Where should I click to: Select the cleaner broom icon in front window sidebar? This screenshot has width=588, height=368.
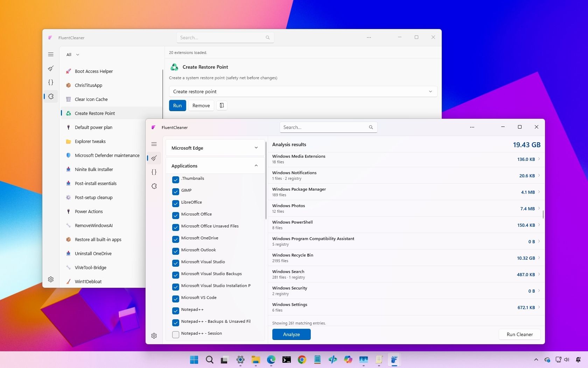tap(154, 158)
